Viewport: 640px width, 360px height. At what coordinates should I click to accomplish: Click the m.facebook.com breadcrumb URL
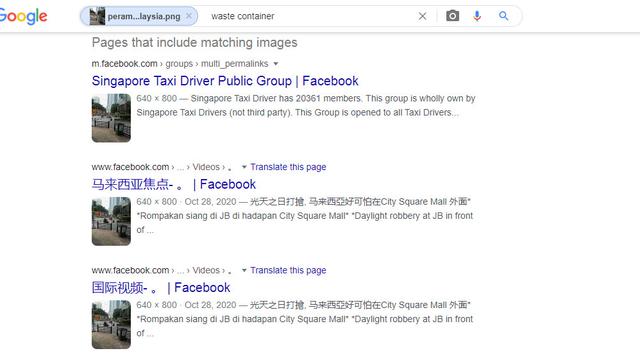pyautogui.click(x=180, y=64)
